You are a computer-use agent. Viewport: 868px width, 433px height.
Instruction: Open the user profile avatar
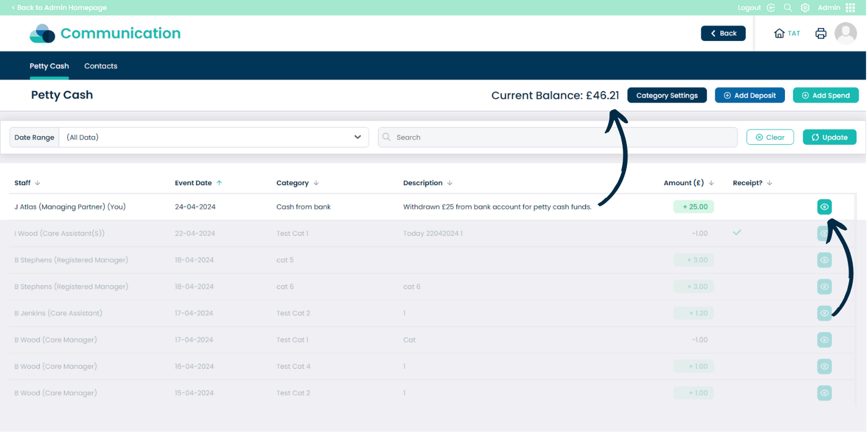(x=845, y=34)
